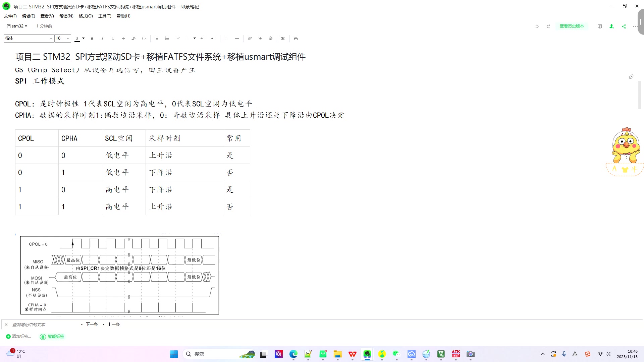Open the 编辑(E) menu
The width and height of the screenshot is (644, 362).
tap(29, 16)
